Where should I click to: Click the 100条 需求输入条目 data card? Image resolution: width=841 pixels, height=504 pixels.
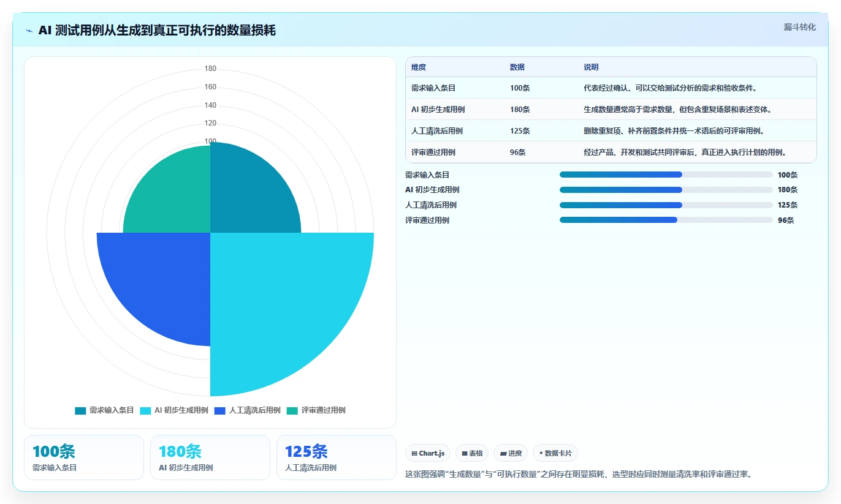coord(84,457)
